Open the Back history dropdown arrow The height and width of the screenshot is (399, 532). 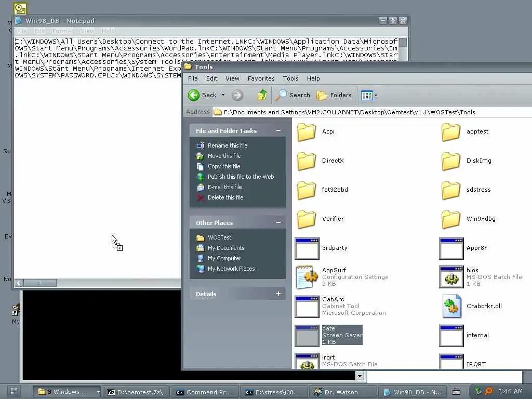(x=223, y=96)
